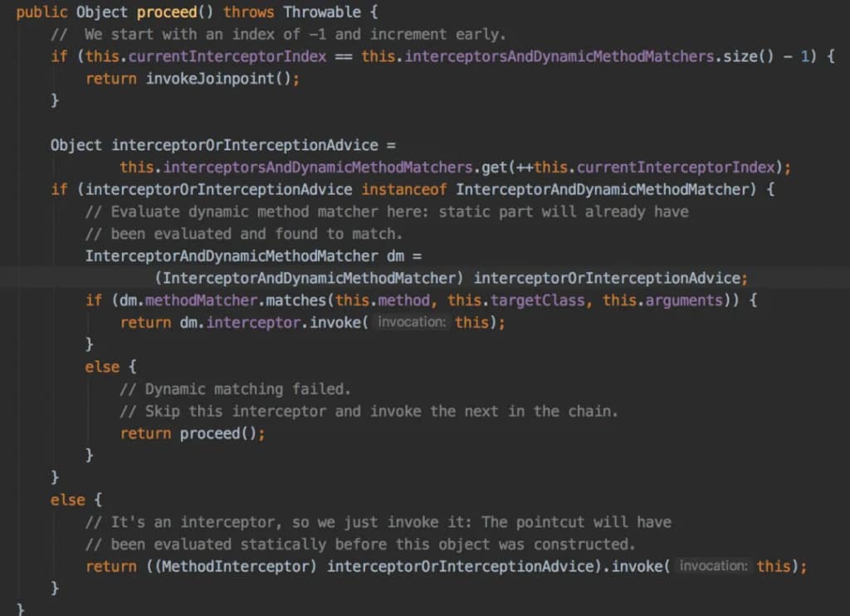
Task: Click the invokeJoinpoint() call
Action: tap(221, 78)
